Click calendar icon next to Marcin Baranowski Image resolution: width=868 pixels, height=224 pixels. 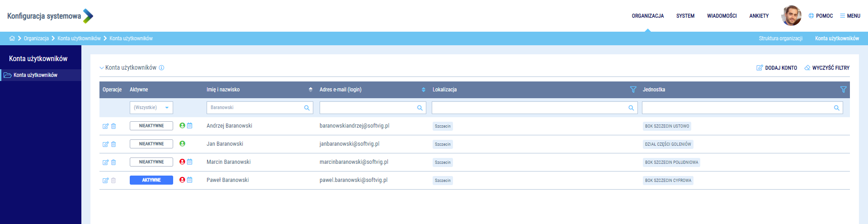[x=190, y=162]
